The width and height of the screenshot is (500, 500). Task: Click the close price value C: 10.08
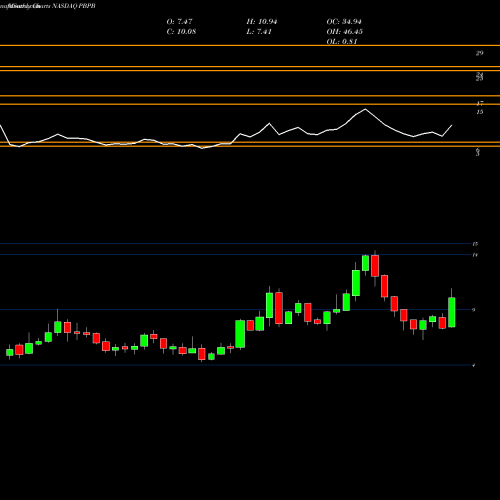[181, 32]
